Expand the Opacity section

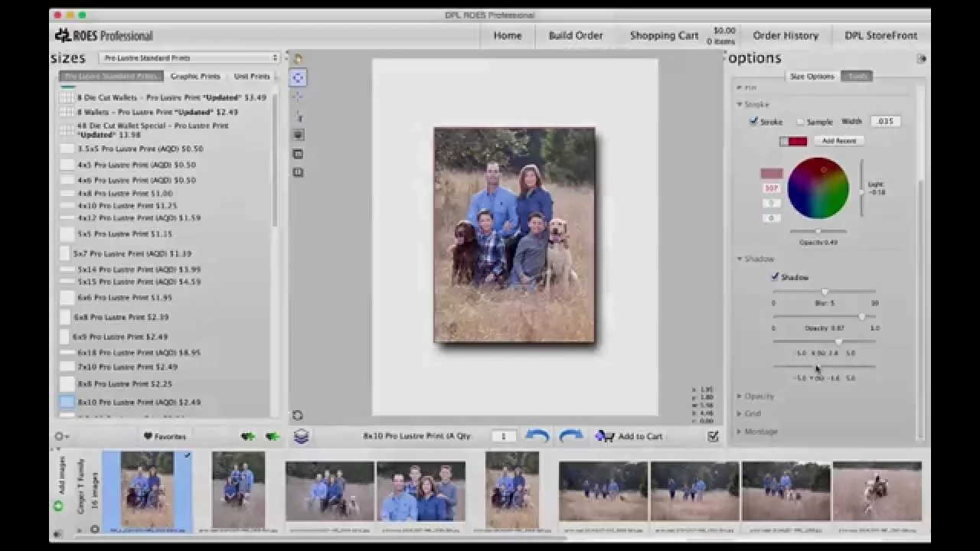(740, 396)
